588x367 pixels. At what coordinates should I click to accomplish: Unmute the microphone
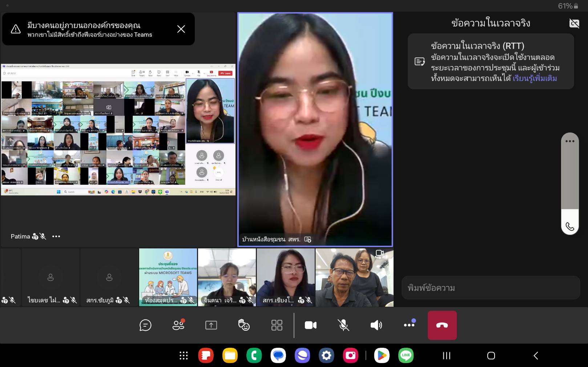click(x=343, y=325)
